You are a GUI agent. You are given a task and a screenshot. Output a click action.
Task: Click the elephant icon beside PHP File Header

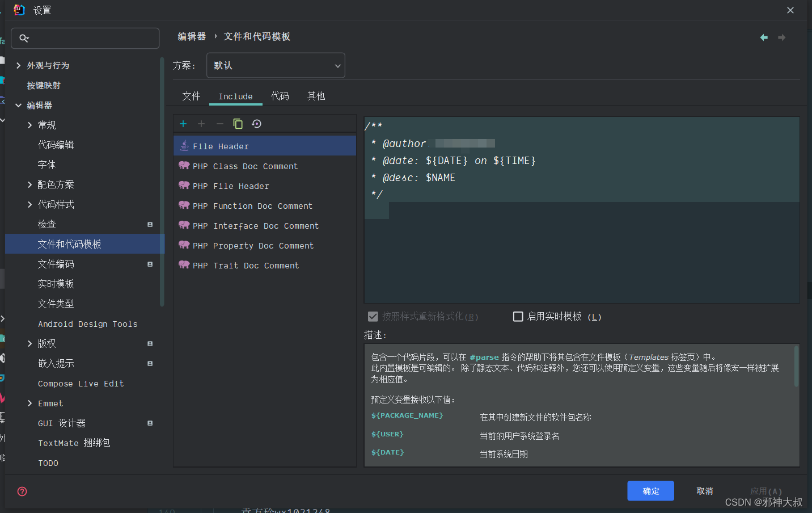pos(184,185)
